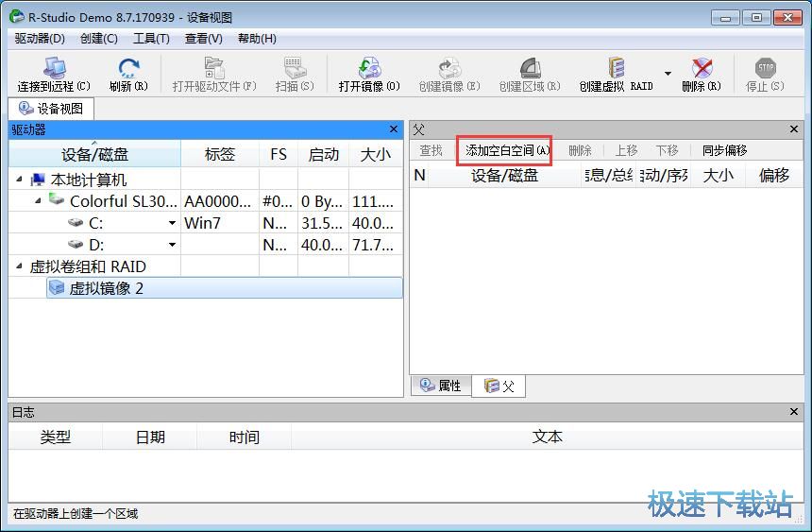Open the 查看(V) menu

point(204,39)
